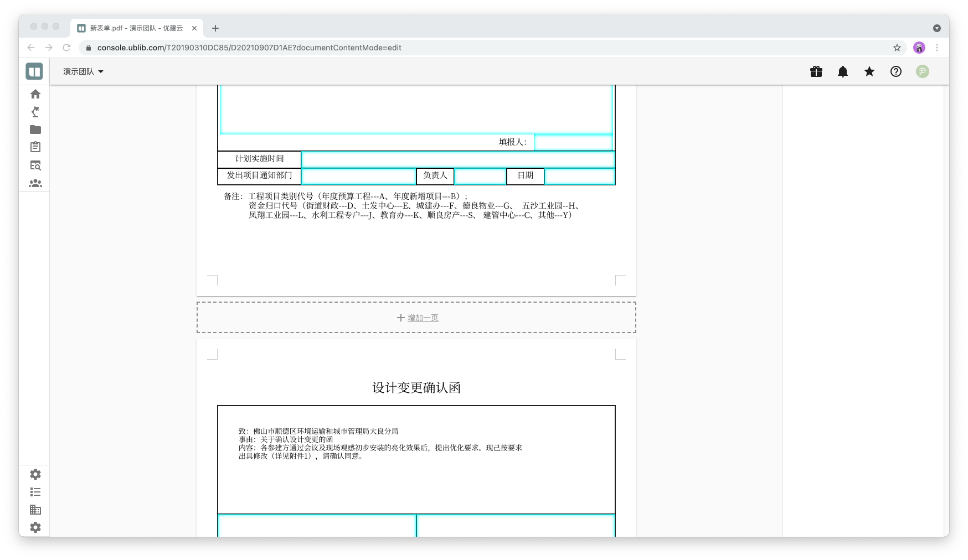Image resolution: width=968 pixels, height=560 pixels.
Task: Open team members group icon
Action: 35,183
